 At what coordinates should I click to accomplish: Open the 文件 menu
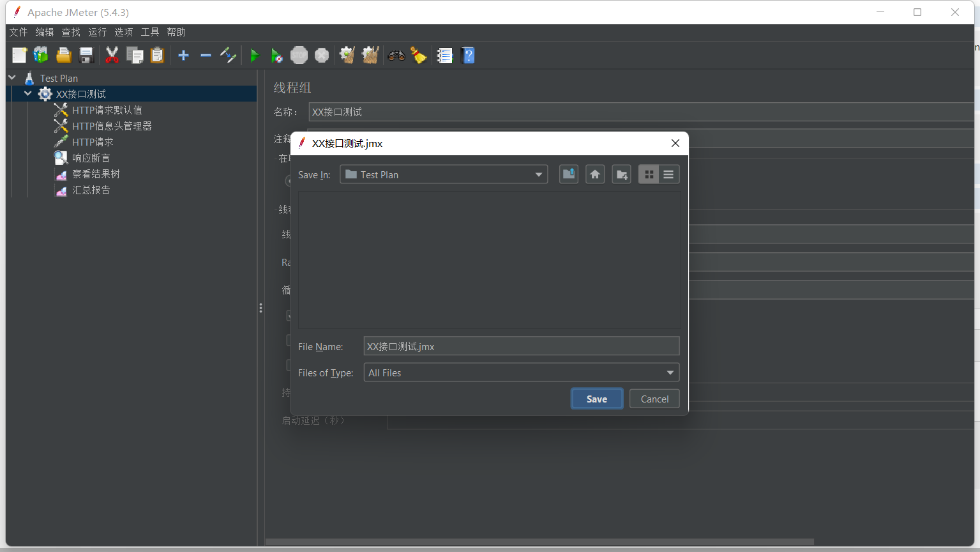click(x=19, y=32)
